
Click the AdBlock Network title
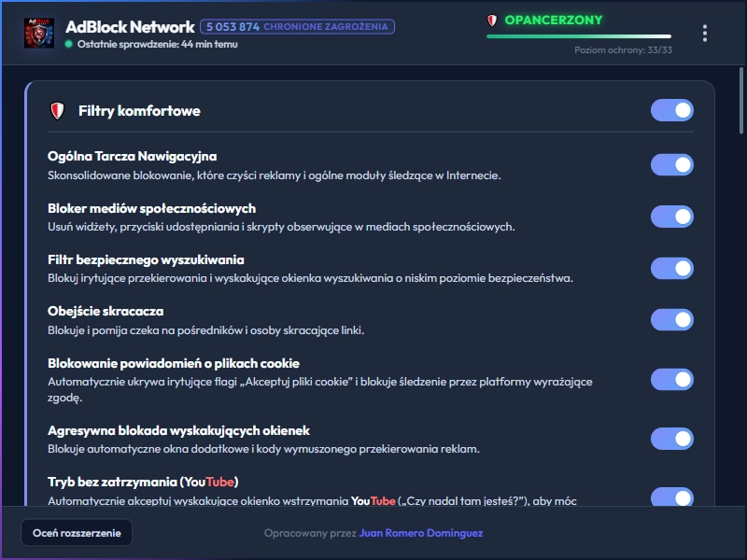coord(130,27)
